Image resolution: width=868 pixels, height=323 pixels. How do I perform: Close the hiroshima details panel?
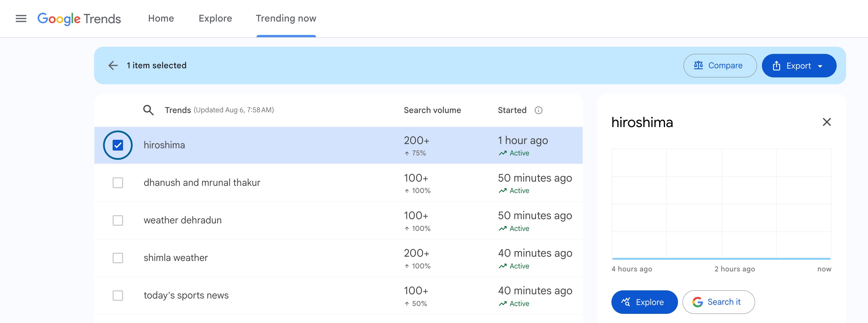pos(827,122)
